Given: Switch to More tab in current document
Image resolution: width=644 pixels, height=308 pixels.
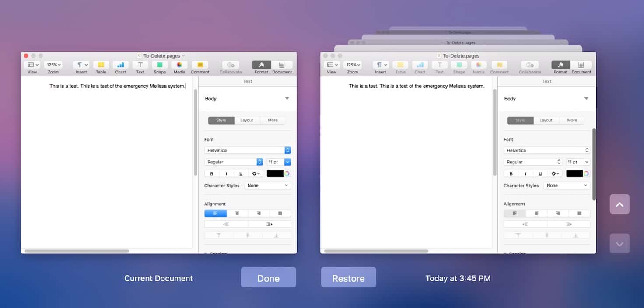Looking at the screenshot, I should (273, 120).
